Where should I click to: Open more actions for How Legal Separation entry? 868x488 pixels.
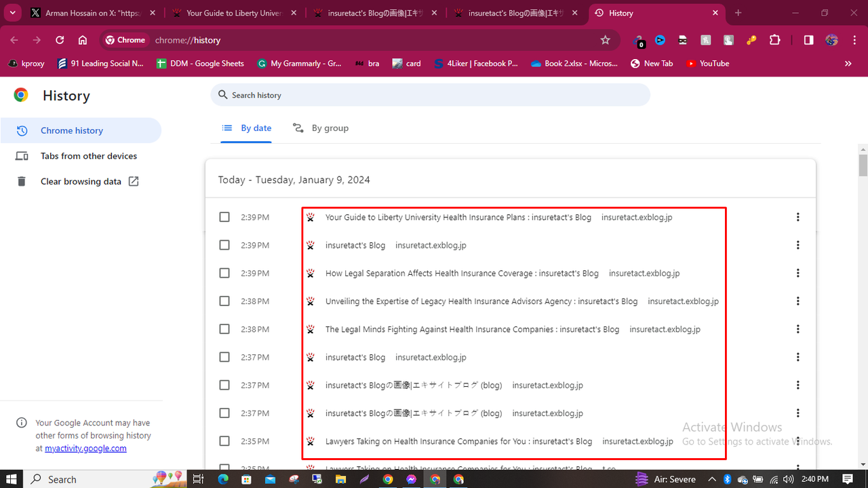point(797,273)
